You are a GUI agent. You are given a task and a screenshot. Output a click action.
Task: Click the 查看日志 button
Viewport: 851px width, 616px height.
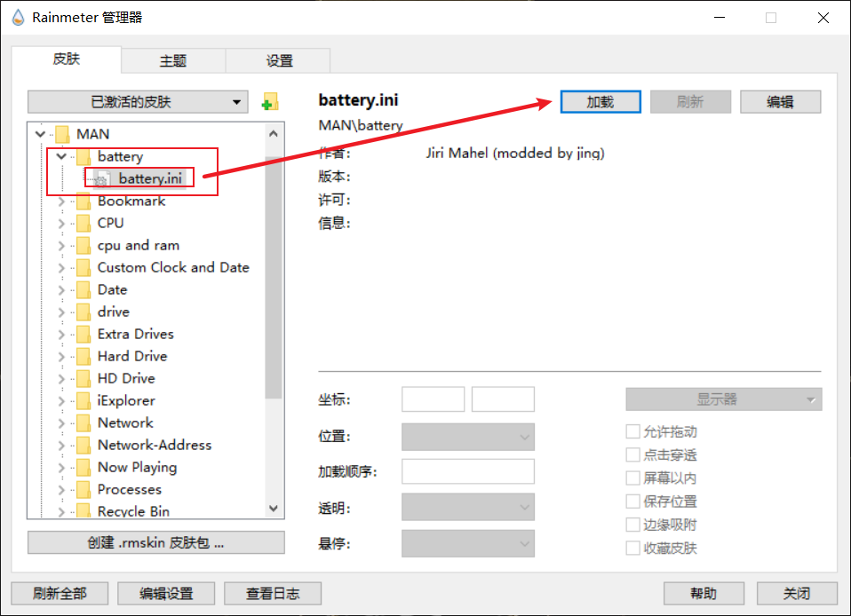(273, 593)
